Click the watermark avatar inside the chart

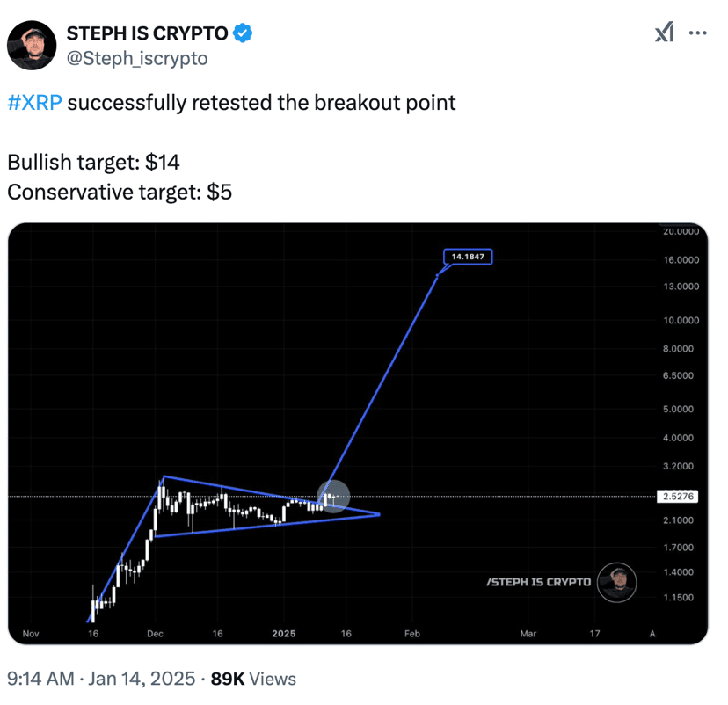(617, 582)
